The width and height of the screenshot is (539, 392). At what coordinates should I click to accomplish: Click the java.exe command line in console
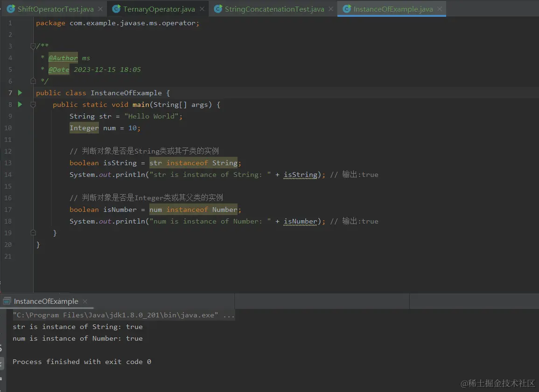(x=124, y=315)
